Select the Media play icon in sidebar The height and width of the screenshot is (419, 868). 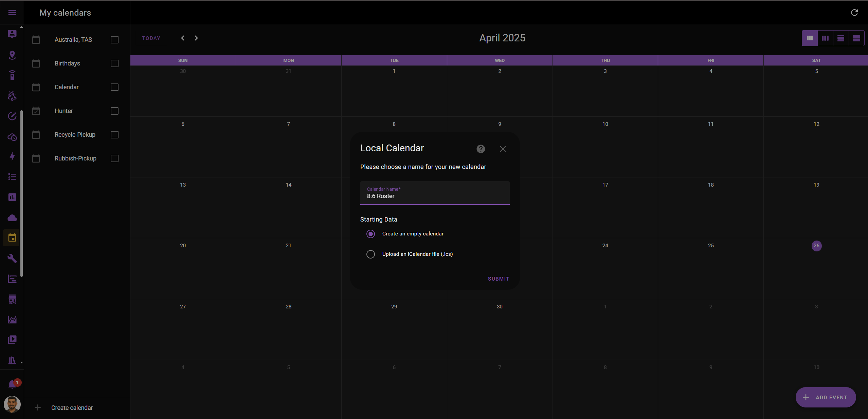pyautogui.click(x=12, y=340)
